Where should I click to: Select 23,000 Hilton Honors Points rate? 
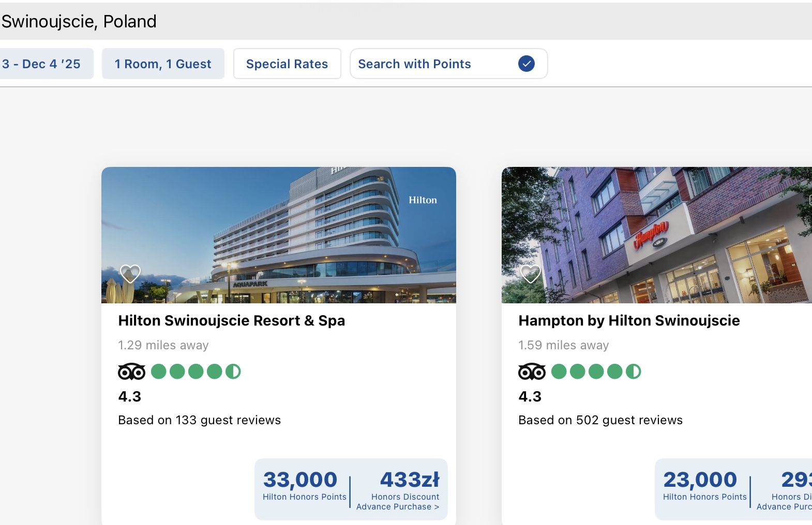pyautogui.click(x=704, y=486)
